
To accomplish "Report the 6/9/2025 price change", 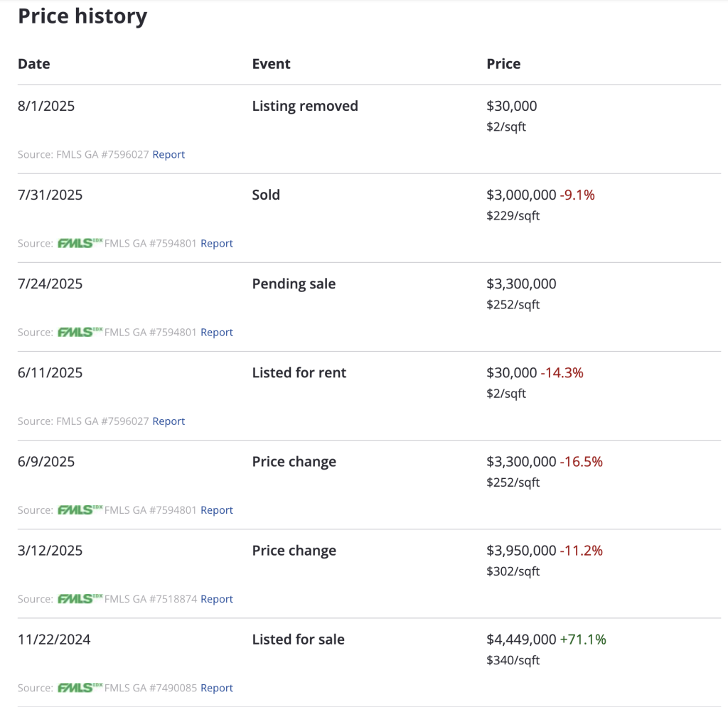I will pos(217,509).
